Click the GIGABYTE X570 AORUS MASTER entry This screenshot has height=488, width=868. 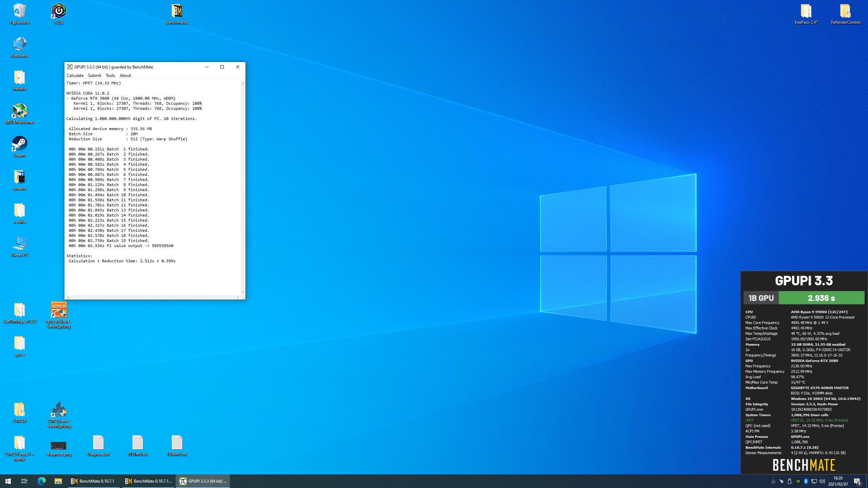(x=820, y=388)
